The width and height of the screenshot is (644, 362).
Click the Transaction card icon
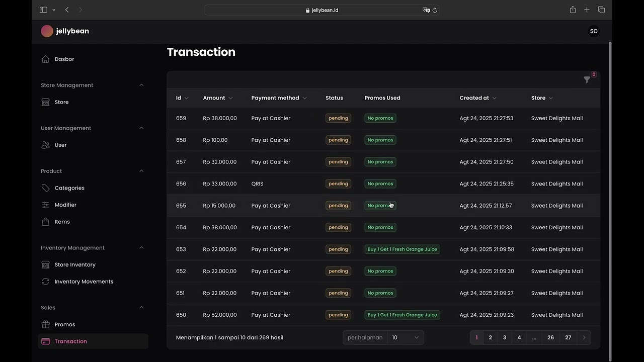tap(46, 341)
